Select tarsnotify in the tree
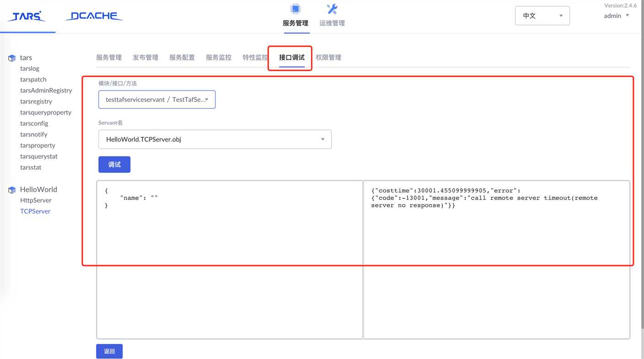Image resolution: width=644 pixels, height=359 pixels. coord(34,134)
